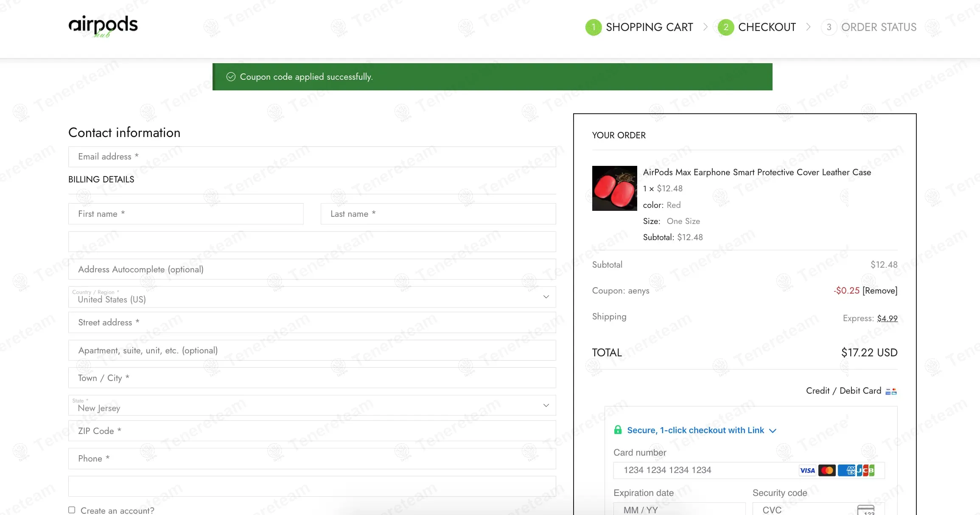Focus the Apartment, suite, unit field
980x515 pixels.
(312, 350)
